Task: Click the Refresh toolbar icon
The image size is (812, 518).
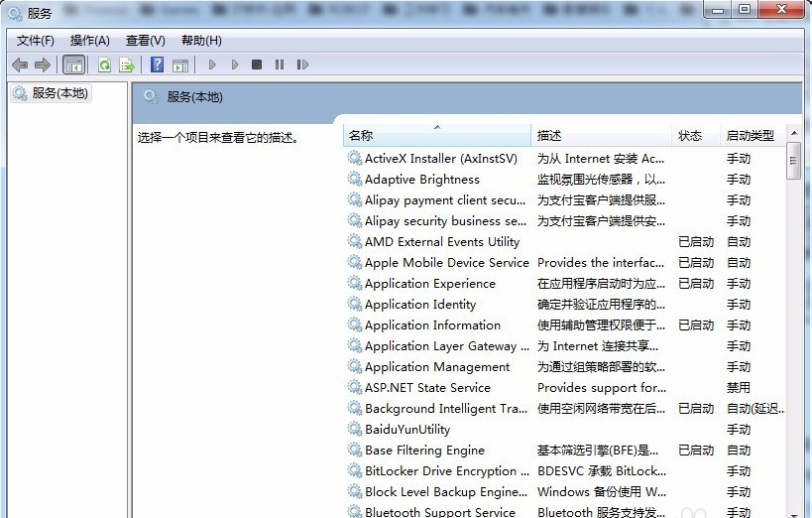Action: point(105,65)
